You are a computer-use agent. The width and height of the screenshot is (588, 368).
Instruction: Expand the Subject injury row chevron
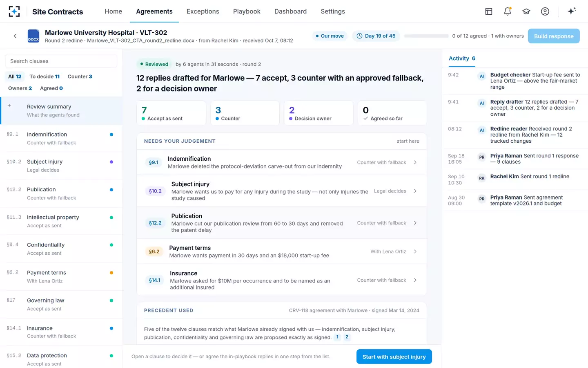click(415, 191)
